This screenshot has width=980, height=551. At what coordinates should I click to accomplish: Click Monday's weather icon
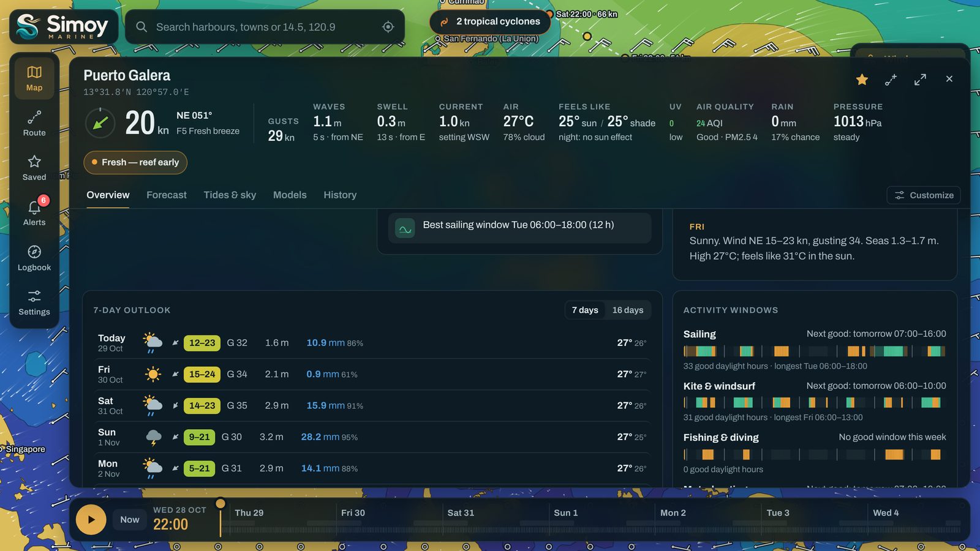coord(152,468)
